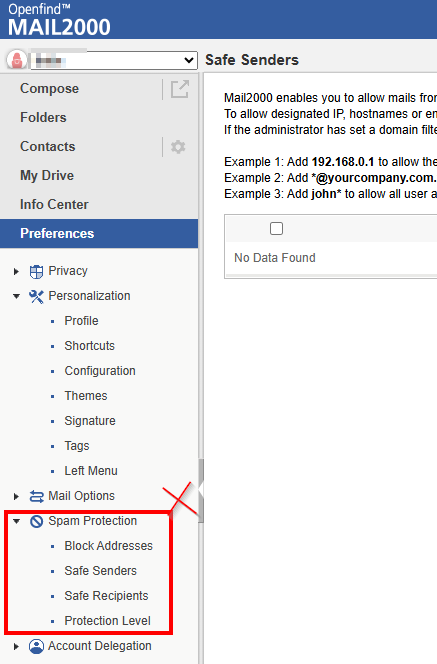Expand the Mail Options tree node
Screen dimensions: 437x664
16,496
